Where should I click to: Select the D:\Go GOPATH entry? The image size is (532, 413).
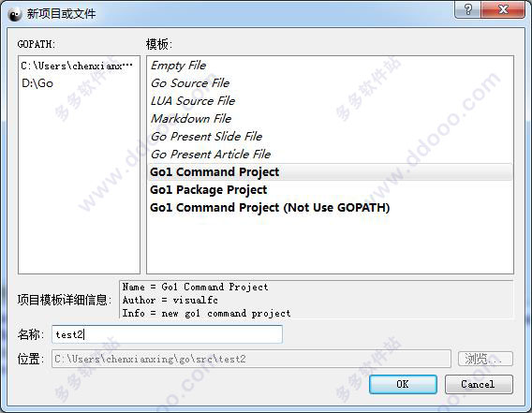tap(79, 83)
